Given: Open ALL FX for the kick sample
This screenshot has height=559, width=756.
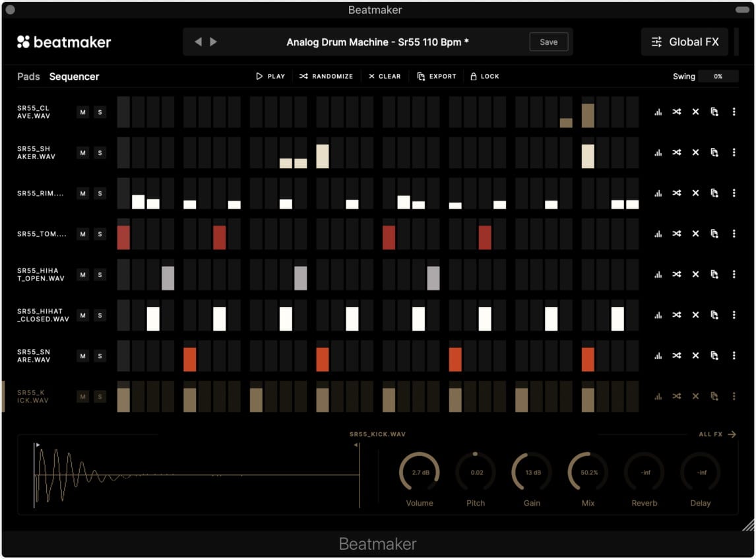Looking at the screenshot, I should [718, 434].
